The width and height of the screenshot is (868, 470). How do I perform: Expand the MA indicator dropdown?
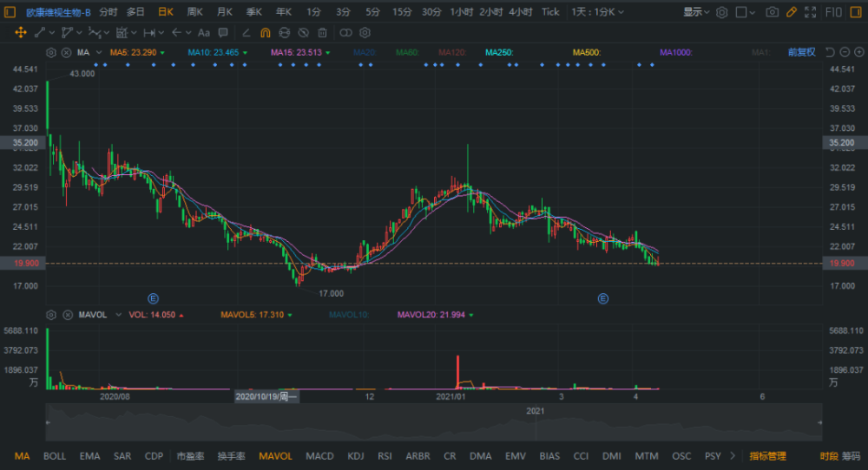tap(99, 53)
